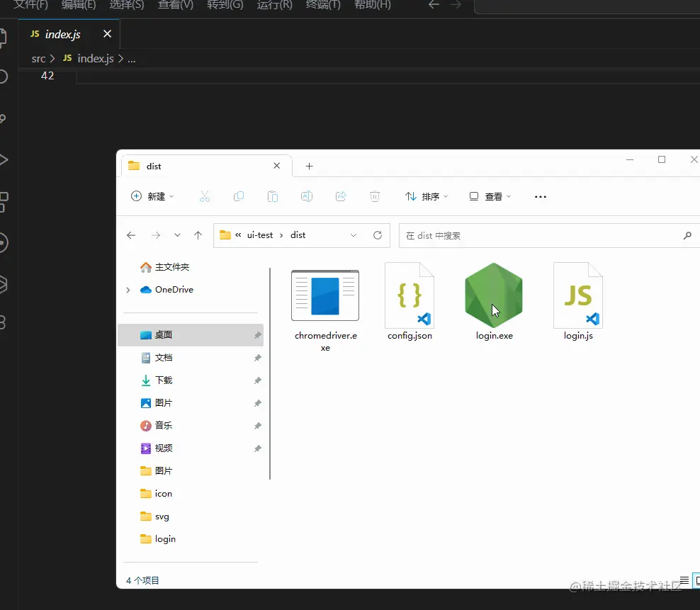Go forward in File Explorer

pos(155,235)
